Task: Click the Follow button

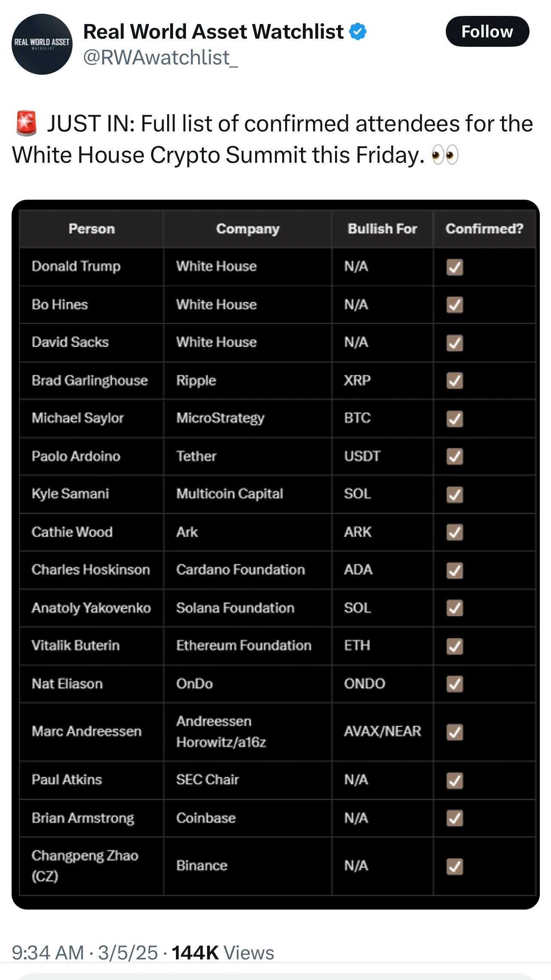Action: [x=487, y=31]
